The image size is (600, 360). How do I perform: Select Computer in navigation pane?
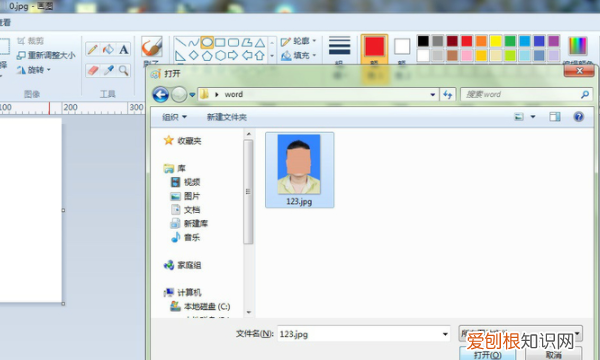pyautogui.click(x=183, y=292)
